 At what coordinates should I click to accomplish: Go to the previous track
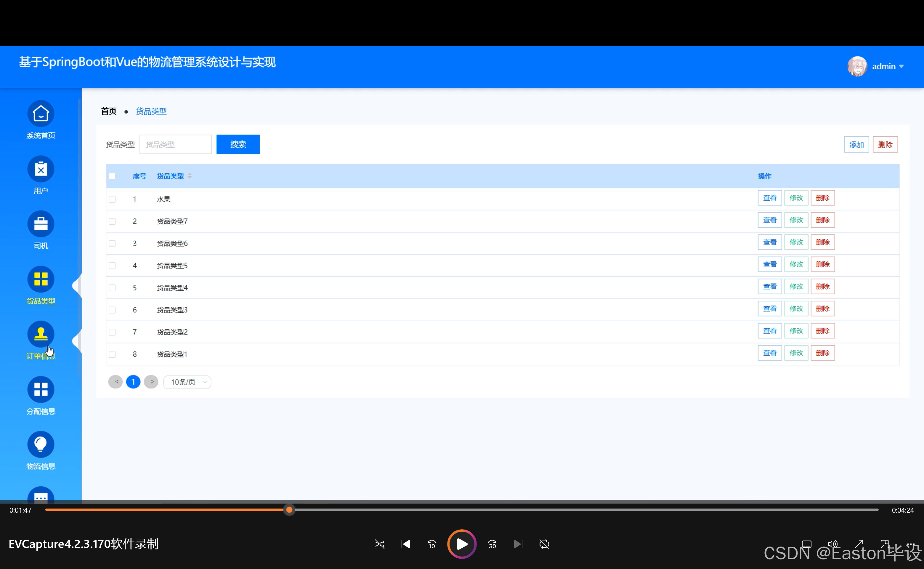[406, 544]
